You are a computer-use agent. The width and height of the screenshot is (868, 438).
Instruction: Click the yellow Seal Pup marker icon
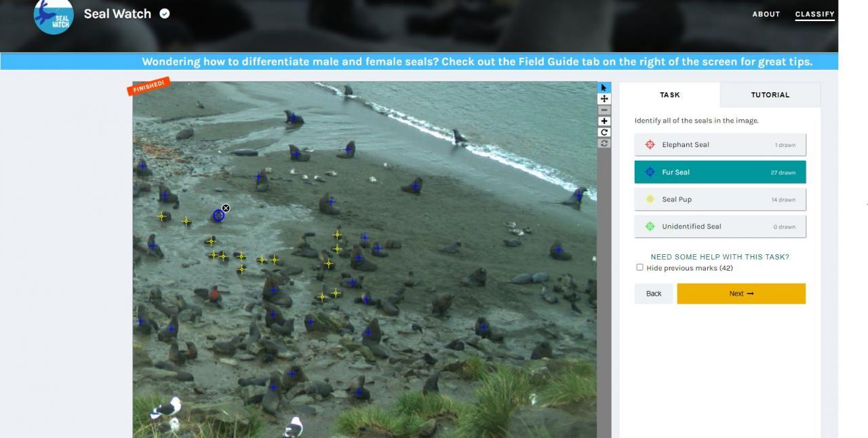[650, 199]
